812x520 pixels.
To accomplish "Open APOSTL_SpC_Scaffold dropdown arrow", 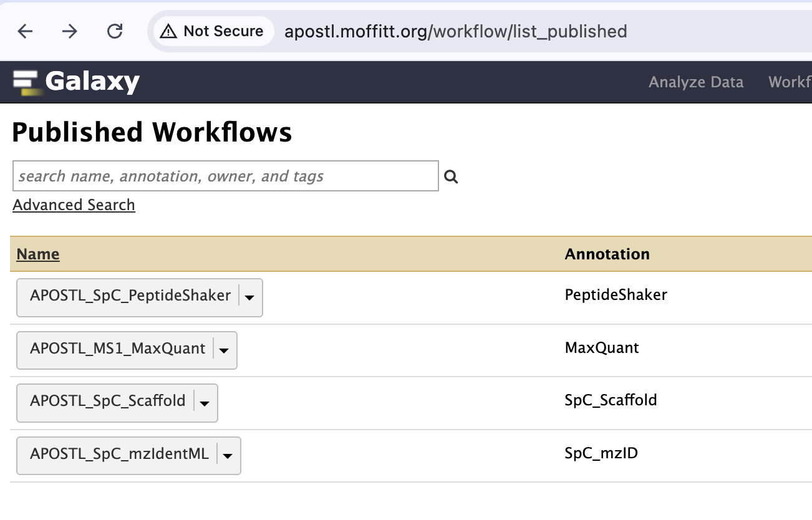I will coord(205,403).
